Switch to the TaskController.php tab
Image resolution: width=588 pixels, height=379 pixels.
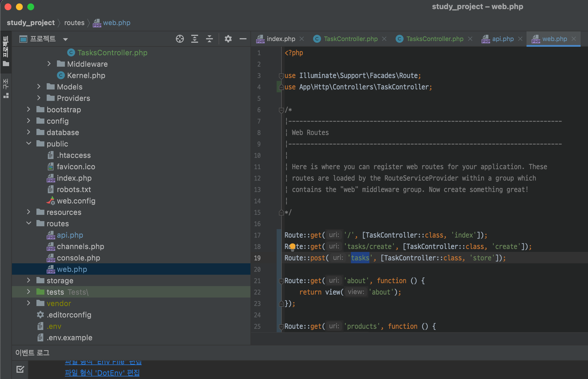point(350,39)
